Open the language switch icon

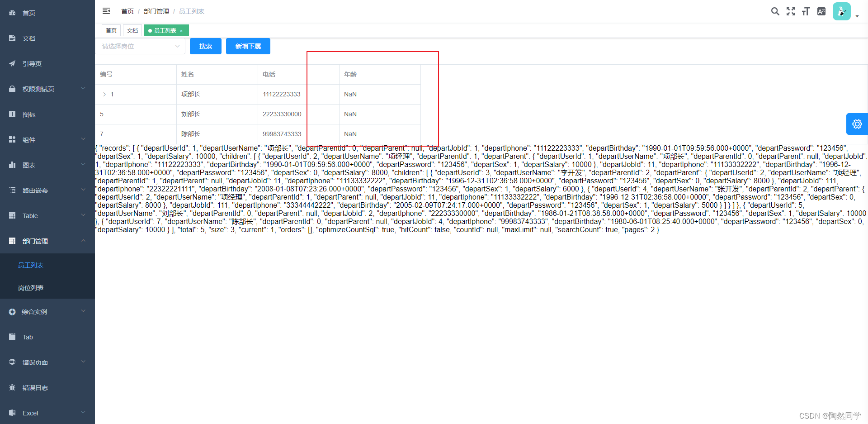821,11
